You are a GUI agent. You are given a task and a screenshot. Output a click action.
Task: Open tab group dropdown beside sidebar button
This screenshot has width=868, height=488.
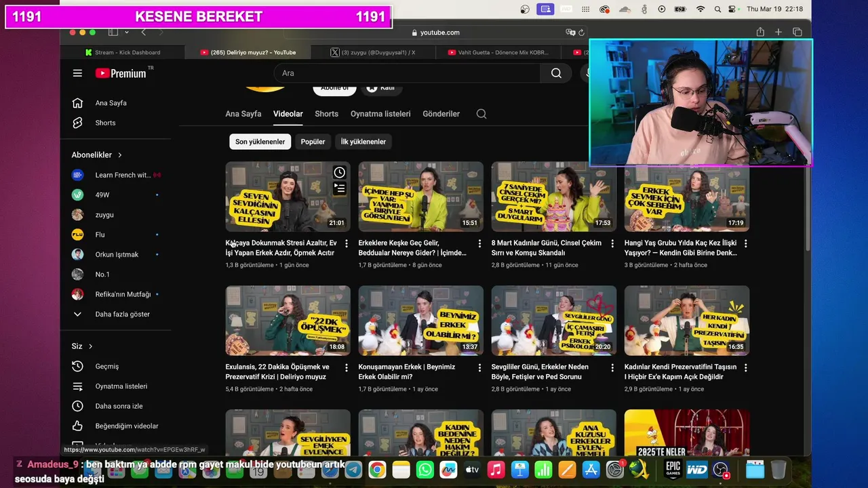pyautogui.click(x=127, y=33)
